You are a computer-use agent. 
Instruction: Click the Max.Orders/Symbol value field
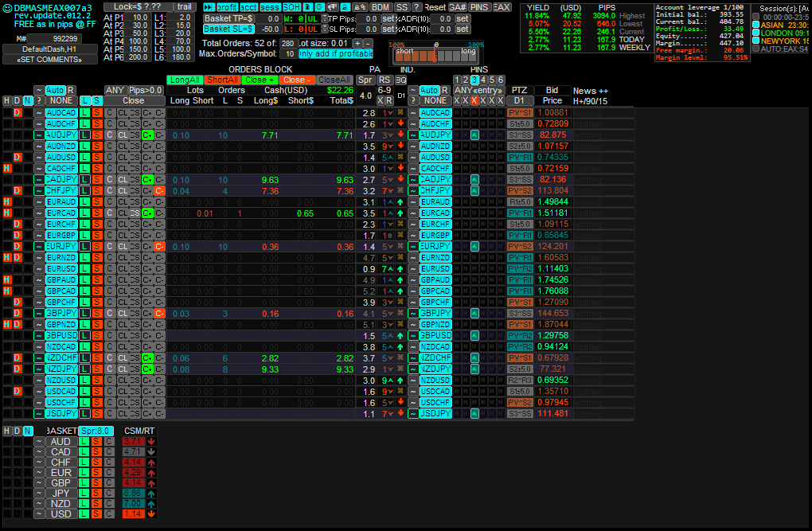pos(288,54)
